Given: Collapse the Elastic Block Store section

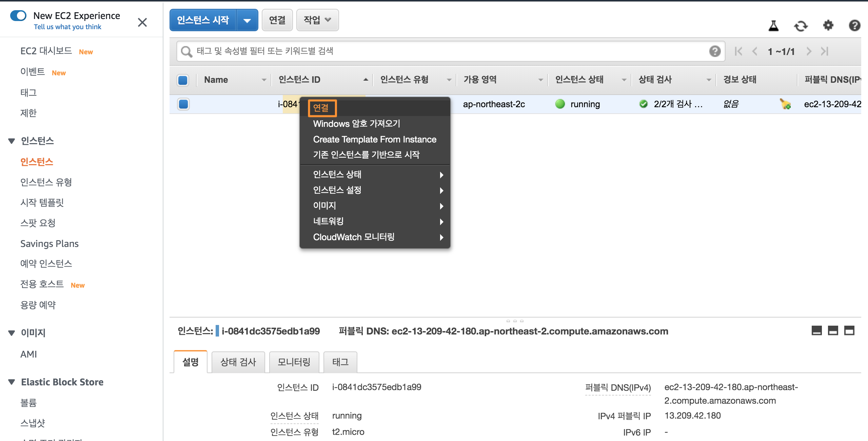Looking at the screenshot, I should (x=12, y=382).
